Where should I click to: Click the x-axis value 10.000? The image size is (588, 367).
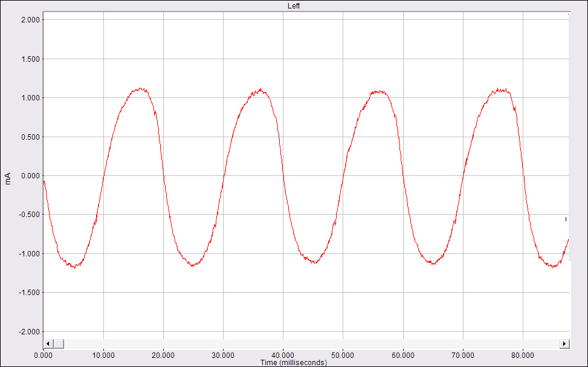pos(103,356)
